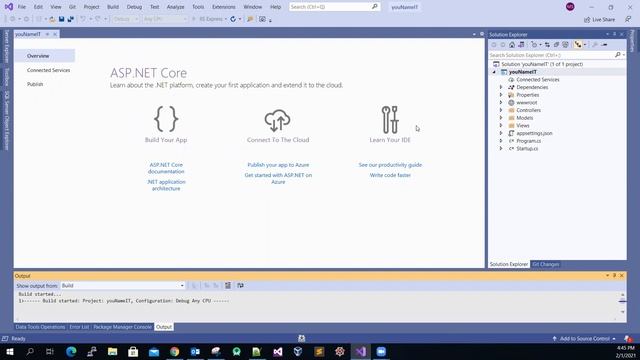
Task: Open .NET application architecture link
Action: 166,185
